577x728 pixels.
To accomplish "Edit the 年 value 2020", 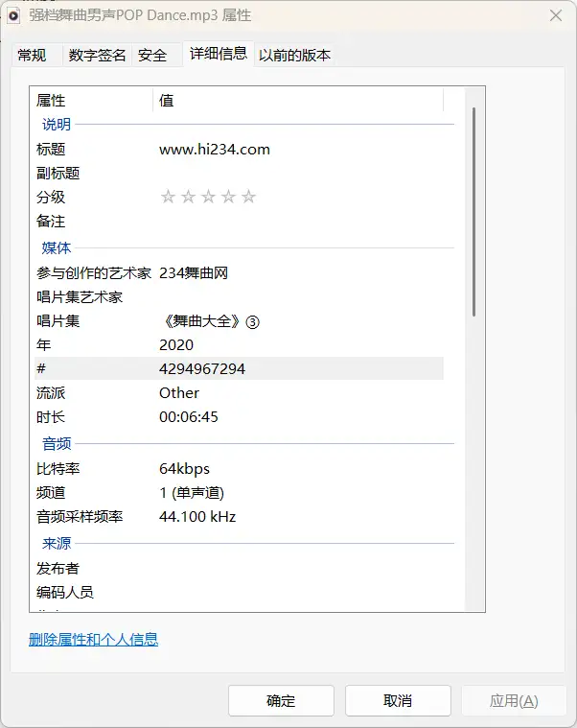I will point(176,345).
